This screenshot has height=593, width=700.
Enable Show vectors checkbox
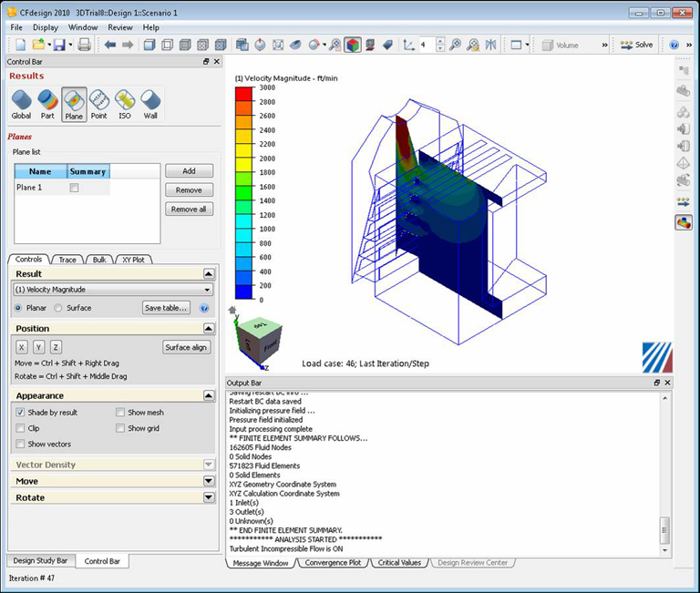tap(20, 444)
